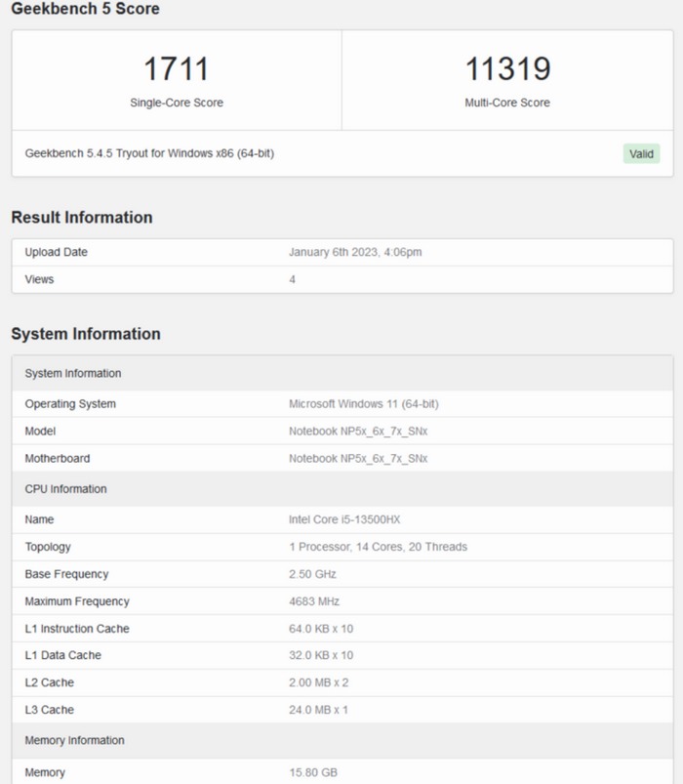The height and width of the screenshot is (784, 683).
Task: Select the Geekbench 5.4.5 Tryout version text
Action: point(149,153)
